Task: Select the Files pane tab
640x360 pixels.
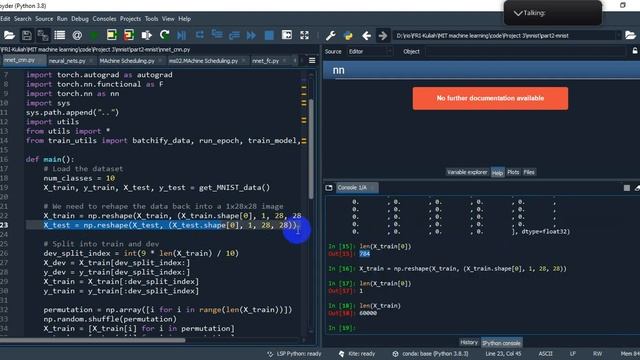Action: coord(529,172)
